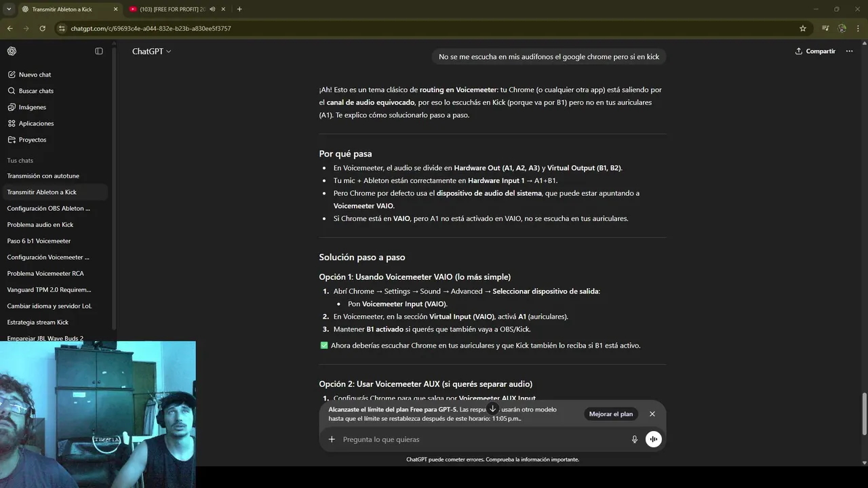Click the Imágenes picture icon

point(12,107)
